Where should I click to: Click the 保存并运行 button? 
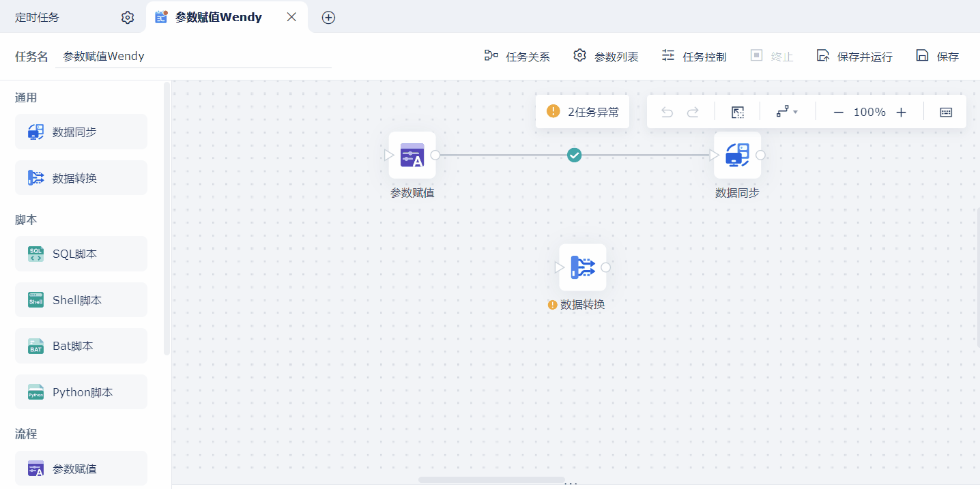(x=854, y=57)
